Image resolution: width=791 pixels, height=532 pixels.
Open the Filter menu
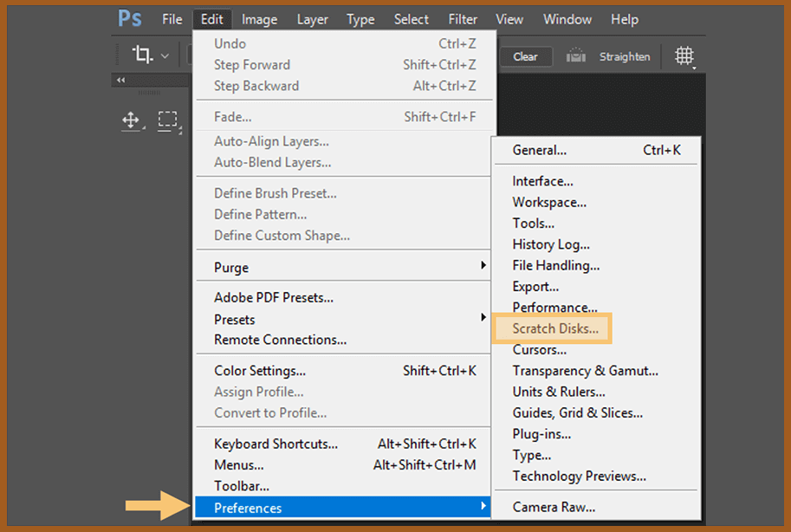coord(462,19)
